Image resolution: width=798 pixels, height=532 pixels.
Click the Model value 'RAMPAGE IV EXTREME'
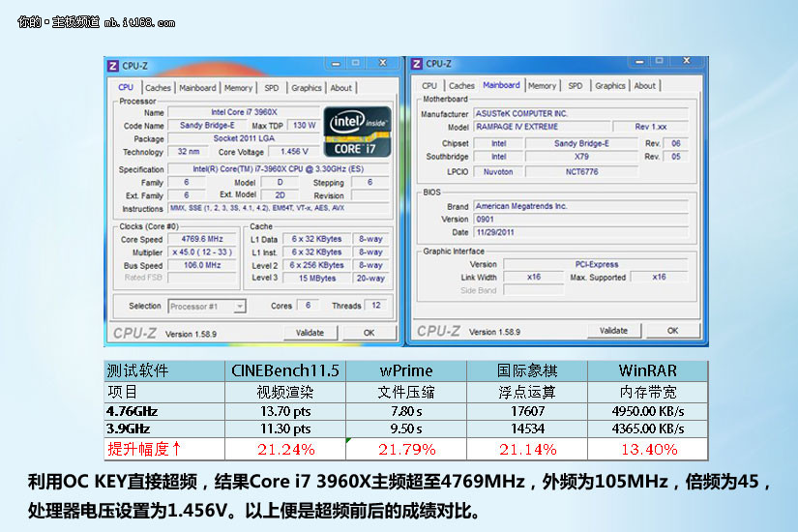(542, 127)
